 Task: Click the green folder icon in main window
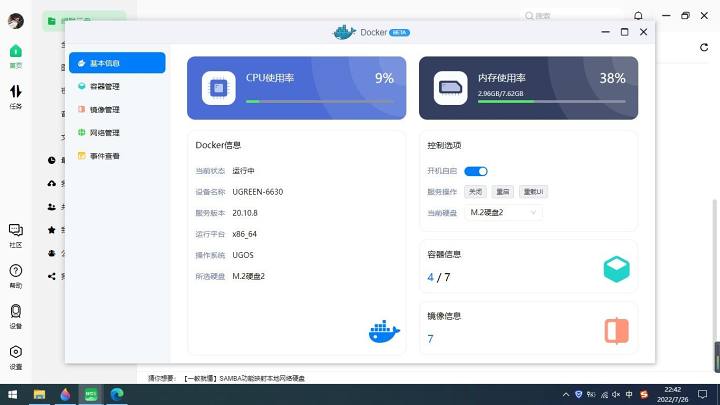click(51, 21)
